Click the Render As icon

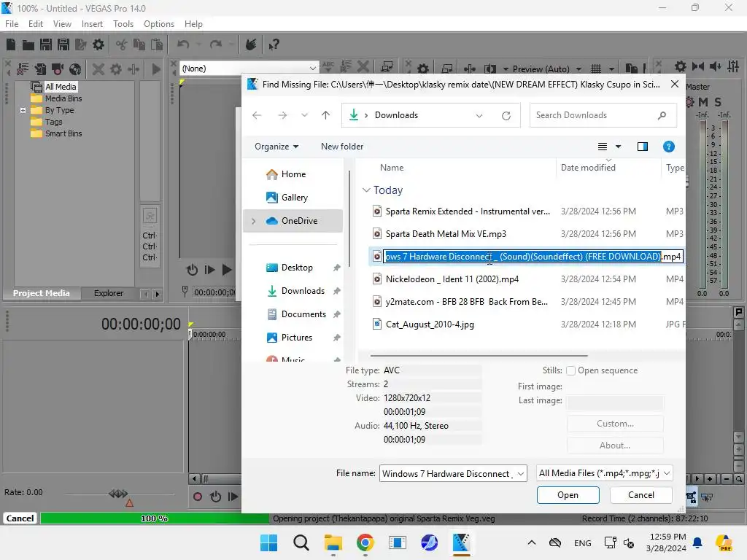click(81, 44)
